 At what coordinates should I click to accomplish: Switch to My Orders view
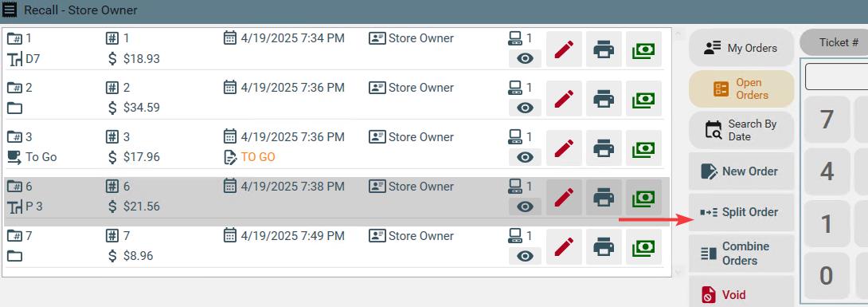click(x=741, y=48)
